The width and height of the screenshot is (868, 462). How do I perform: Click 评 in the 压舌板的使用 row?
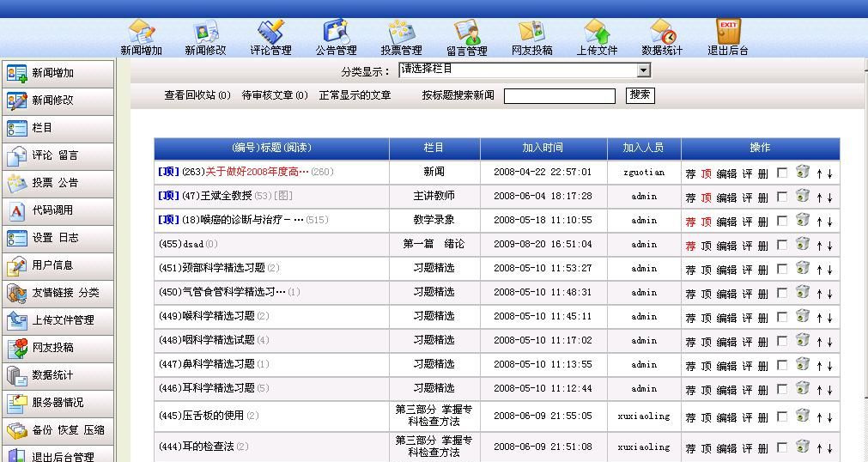click(x=747, y=417)
